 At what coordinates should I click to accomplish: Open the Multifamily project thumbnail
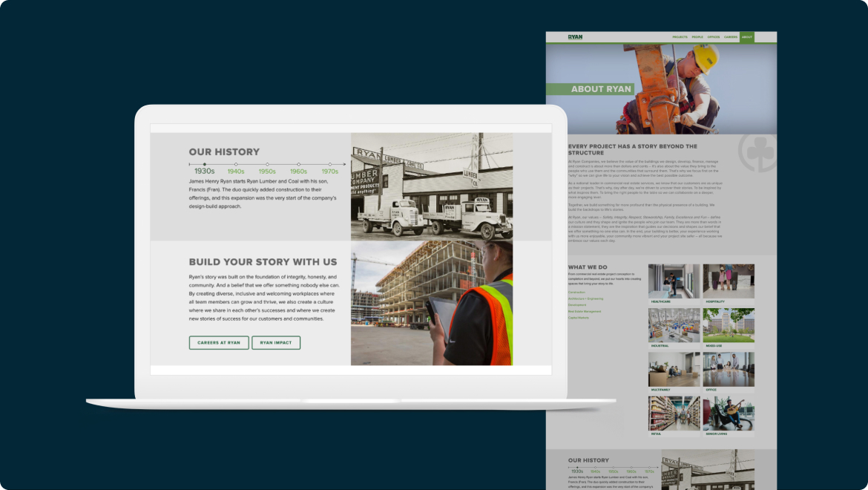pos(674,372)
